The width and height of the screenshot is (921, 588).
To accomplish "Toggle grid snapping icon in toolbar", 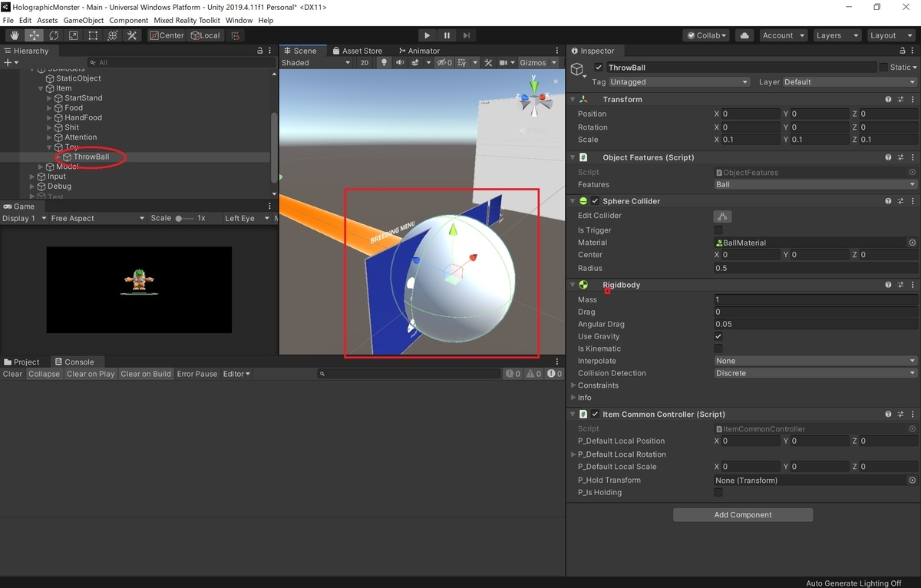I will tap(236, 35).
